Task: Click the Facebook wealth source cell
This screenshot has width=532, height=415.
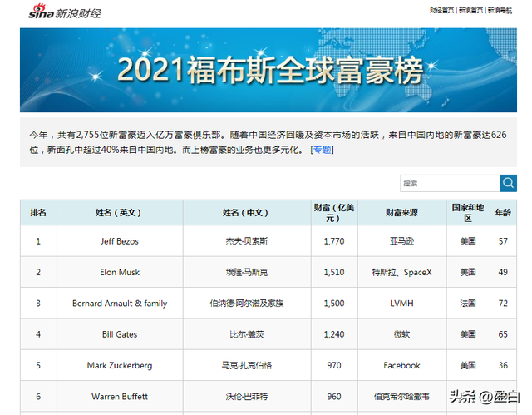Action: click(x=402, y=365)
